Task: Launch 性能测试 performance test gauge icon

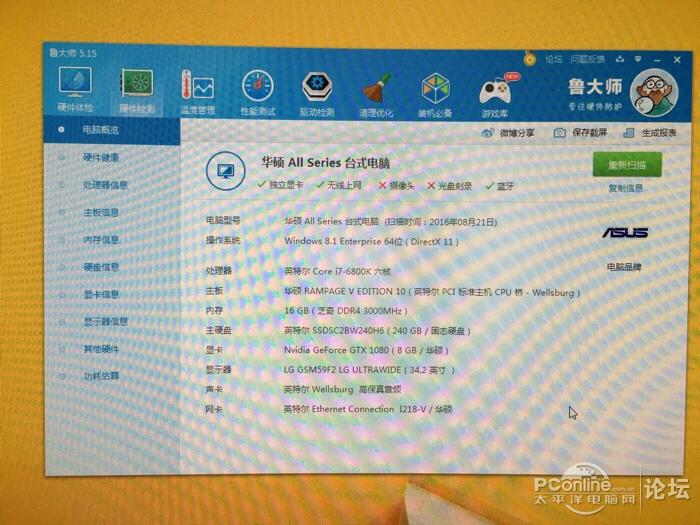Action: [258, 92]
